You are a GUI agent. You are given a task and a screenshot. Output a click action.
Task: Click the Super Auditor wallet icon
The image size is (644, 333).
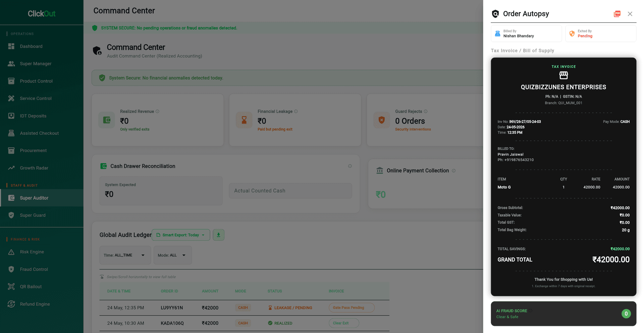coord(11,198)
